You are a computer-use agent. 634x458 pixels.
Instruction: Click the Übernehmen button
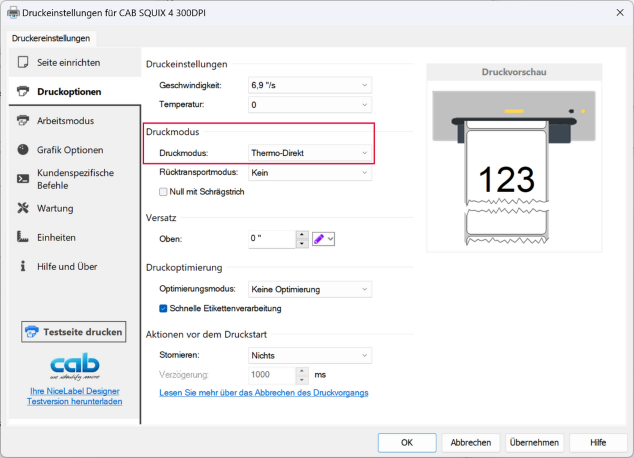pyautogui.click(x=534, y=443)
